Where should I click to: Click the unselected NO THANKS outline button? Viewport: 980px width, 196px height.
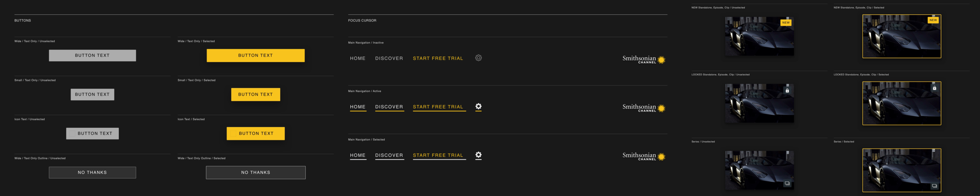[x=93, y=172]
